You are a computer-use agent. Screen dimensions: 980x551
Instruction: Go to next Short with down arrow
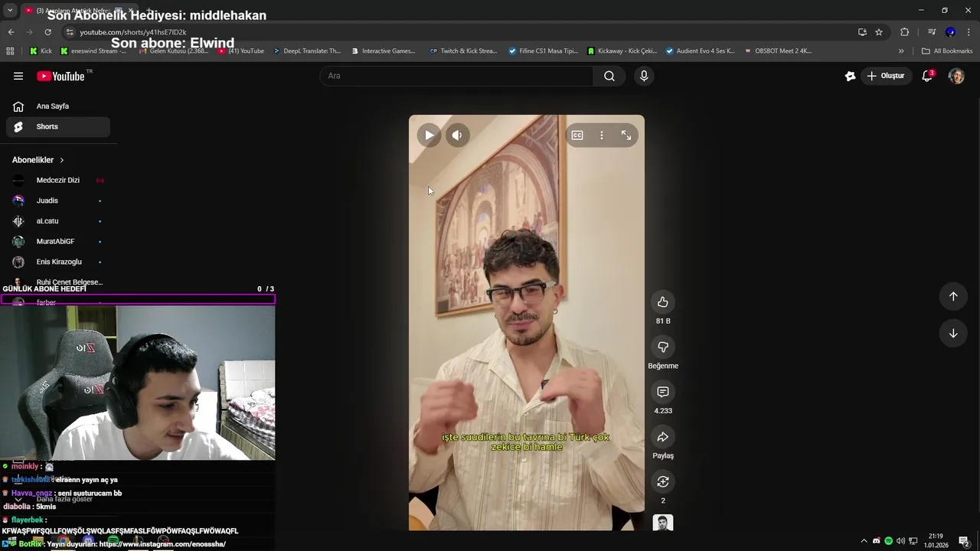point(953,334)
